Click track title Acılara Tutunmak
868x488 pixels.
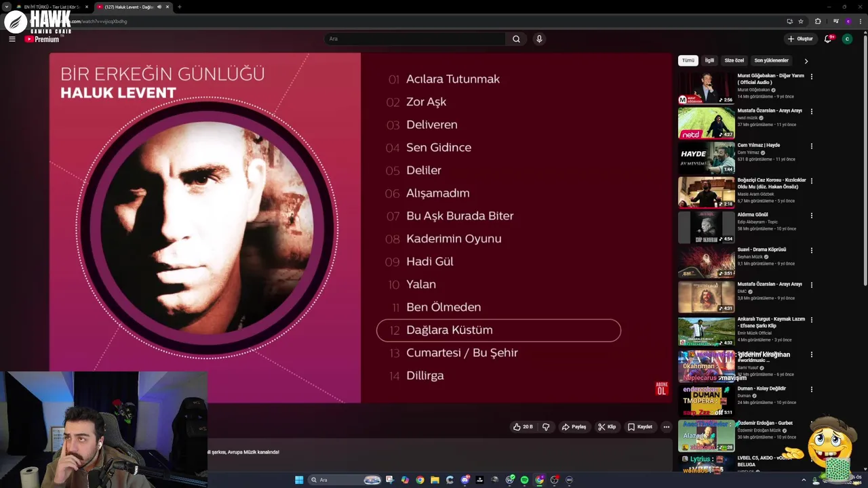(453, 79)
